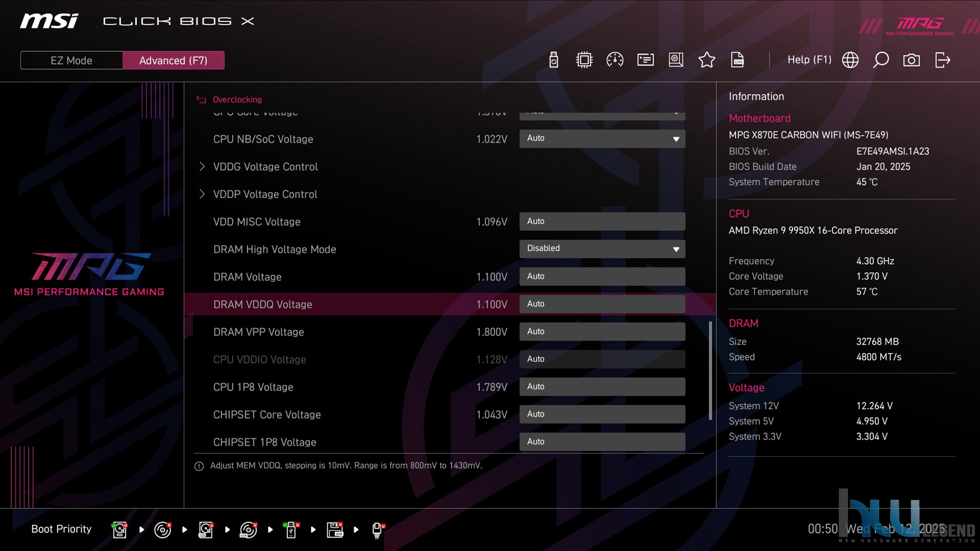
Task: Open the DRAM High Voltage Mode dropdown
Action: click(x=602, y=249)
